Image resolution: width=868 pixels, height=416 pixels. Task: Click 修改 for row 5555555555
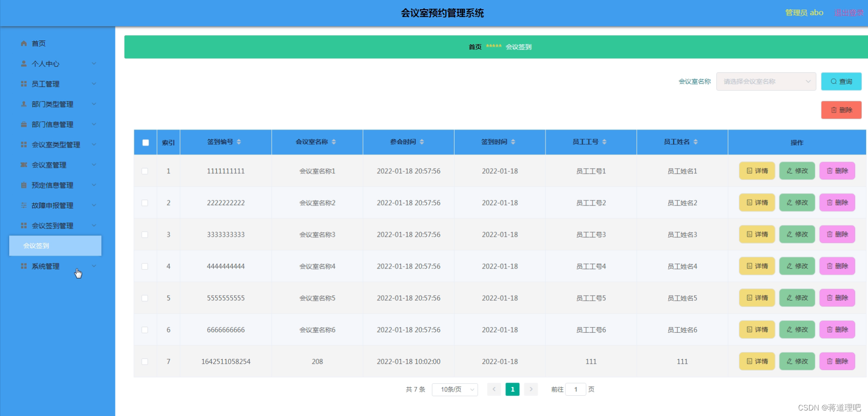coord(797,297)
